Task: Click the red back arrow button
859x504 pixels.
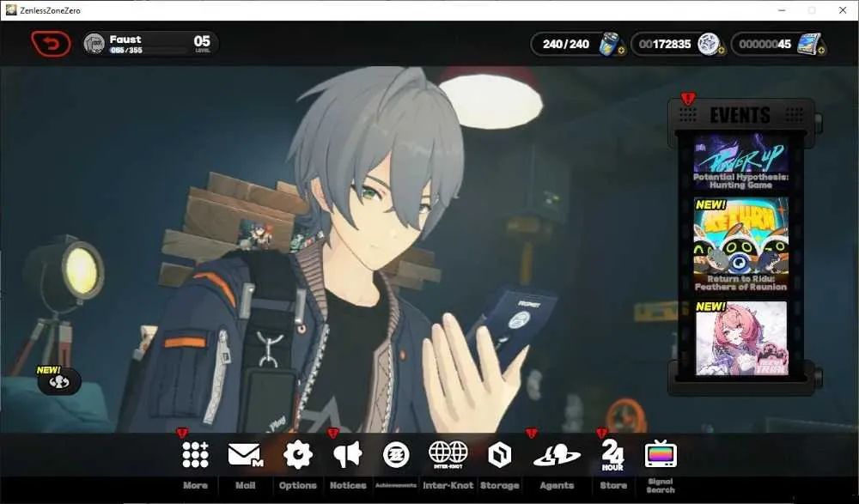Action: point(51,44)
